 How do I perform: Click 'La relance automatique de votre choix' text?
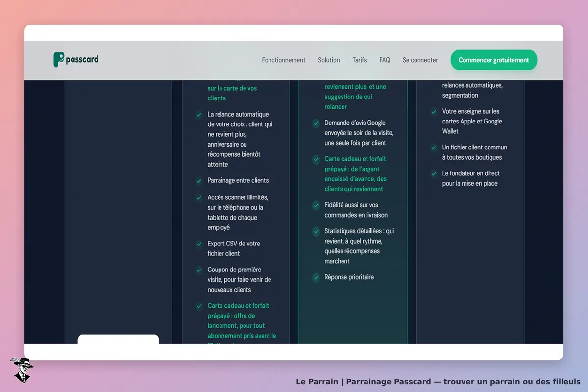click(x=240, y=139)
